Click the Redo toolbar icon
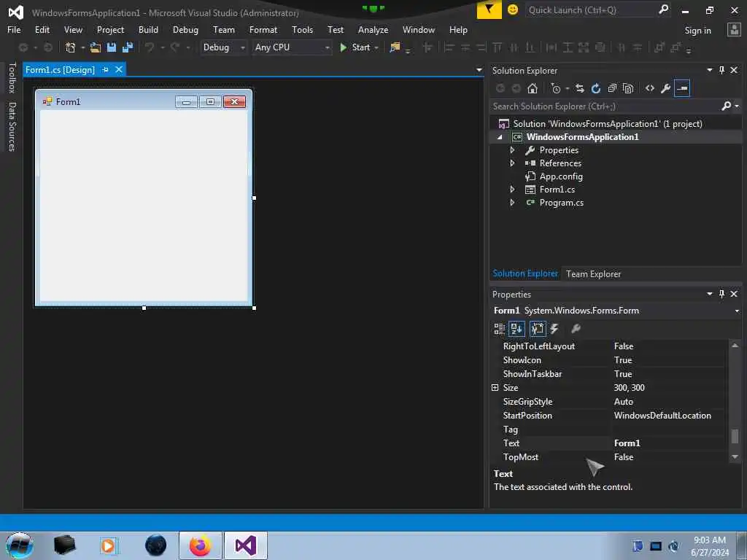Image resolution: width=747 pixels, height=560 pixels. pyautogui.click(x=175, y=47)
